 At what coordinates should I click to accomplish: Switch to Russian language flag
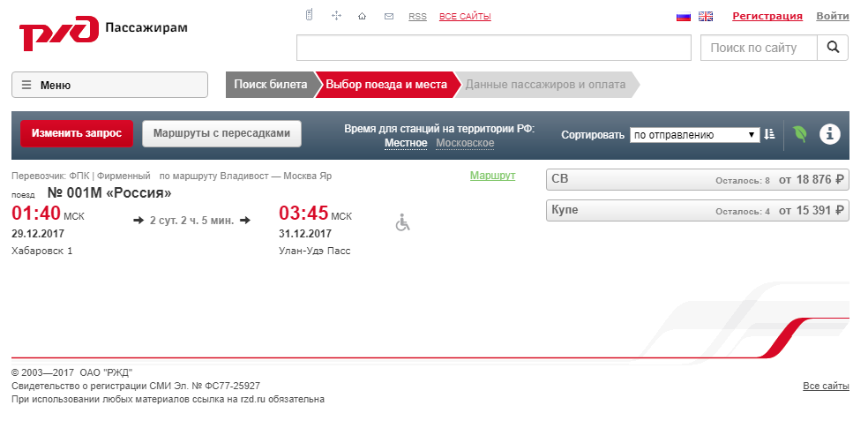[684, 17]
